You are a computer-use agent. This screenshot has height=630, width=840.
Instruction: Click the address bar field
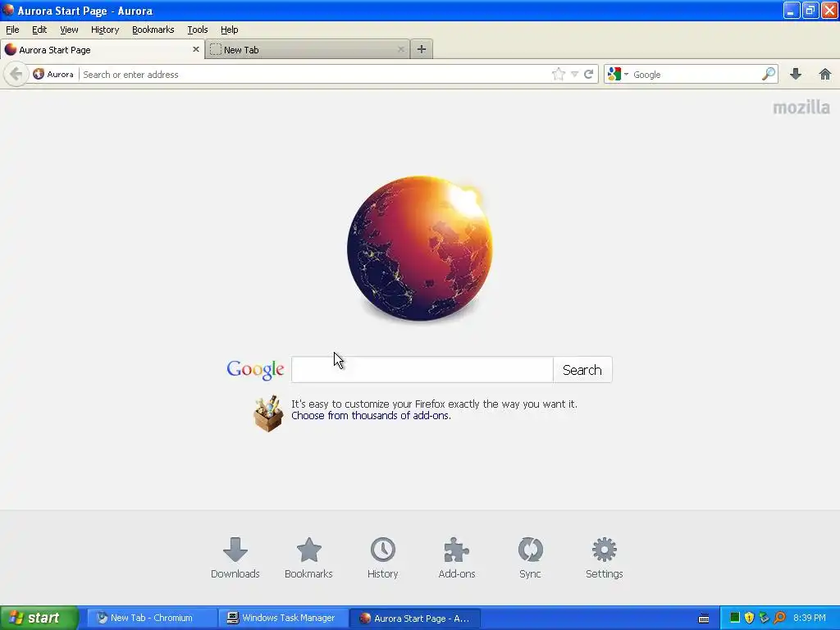[x=315, y=74]
